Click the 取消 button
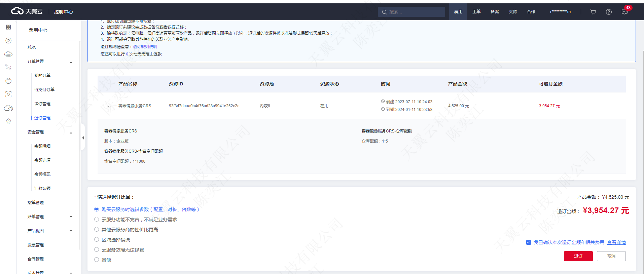Viewport: 644px width, 274px height. point(611,256)
